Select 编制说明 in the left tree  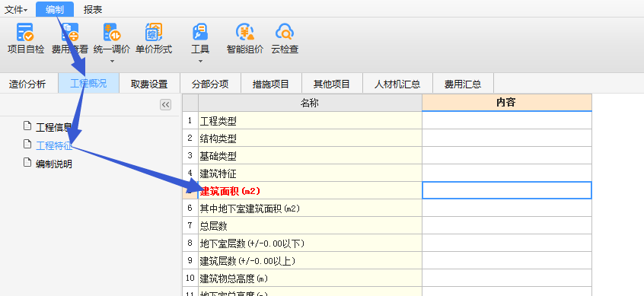[54, 164]
